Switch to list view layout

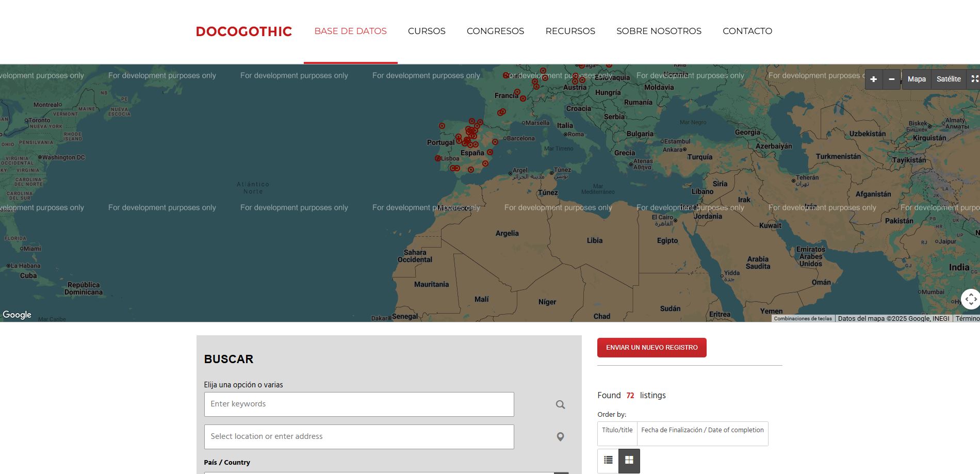coord(608,460)
